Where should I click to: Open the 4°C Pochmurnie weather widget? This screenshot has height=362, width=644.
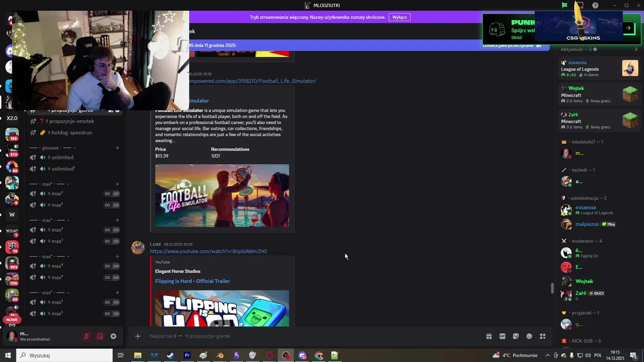coord(516,355)
